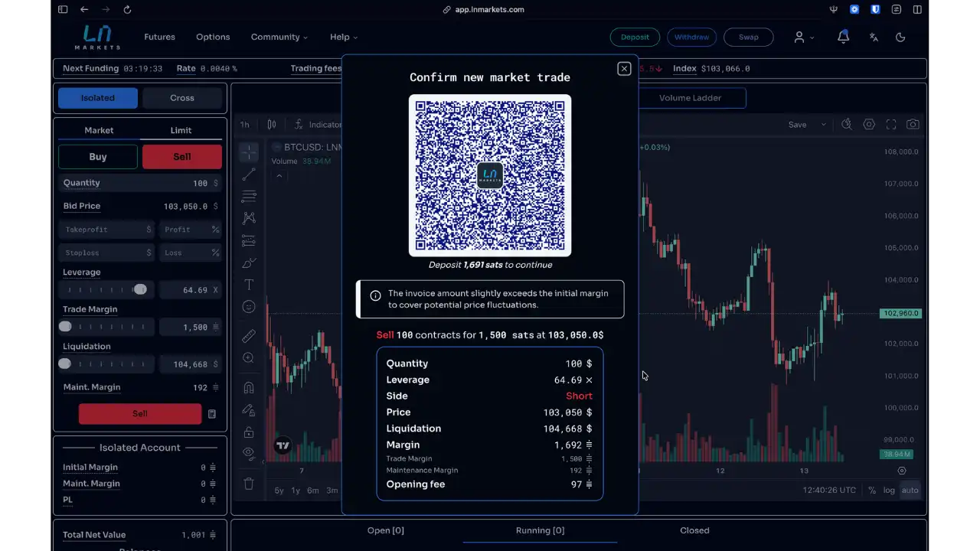Click the trash icon in chart toolbar
The height and width of the screenshot is (551, 980).
point(249,484)
